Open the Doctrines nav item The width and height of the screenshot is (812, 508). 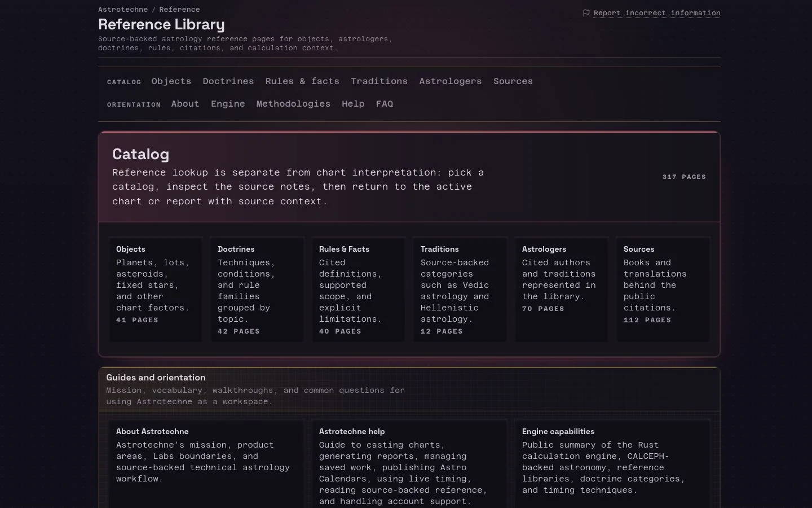pos(228,81)
